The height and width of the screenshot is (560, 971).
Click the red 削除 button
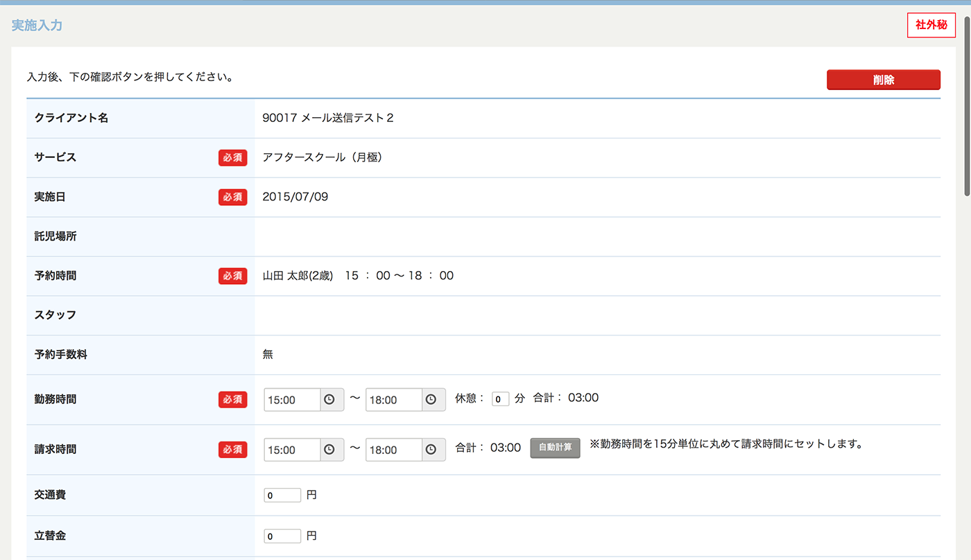tap(883, 80)
